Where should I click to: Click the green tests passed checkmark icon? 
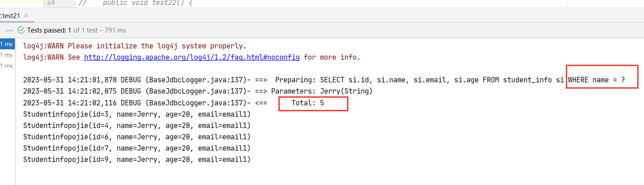pyautogui.click(x=21, y=30)
